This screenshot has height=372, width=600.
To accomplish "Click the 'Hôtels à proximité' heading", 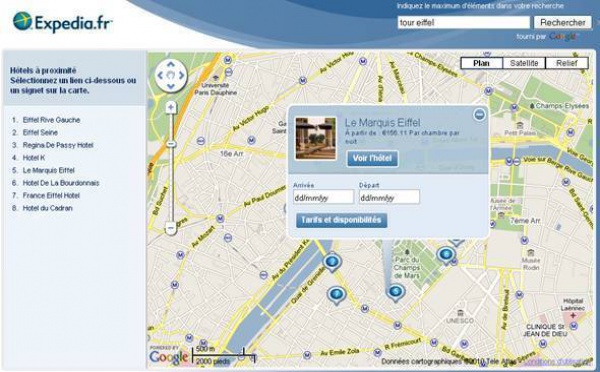I will point(43,70).
